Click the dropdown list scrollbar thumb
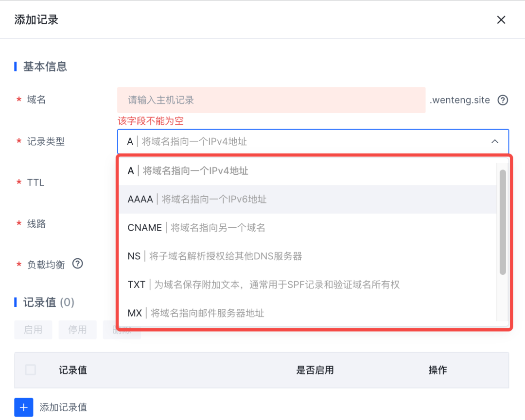This screenshot has height=420, width=525. tap(503, 222)
